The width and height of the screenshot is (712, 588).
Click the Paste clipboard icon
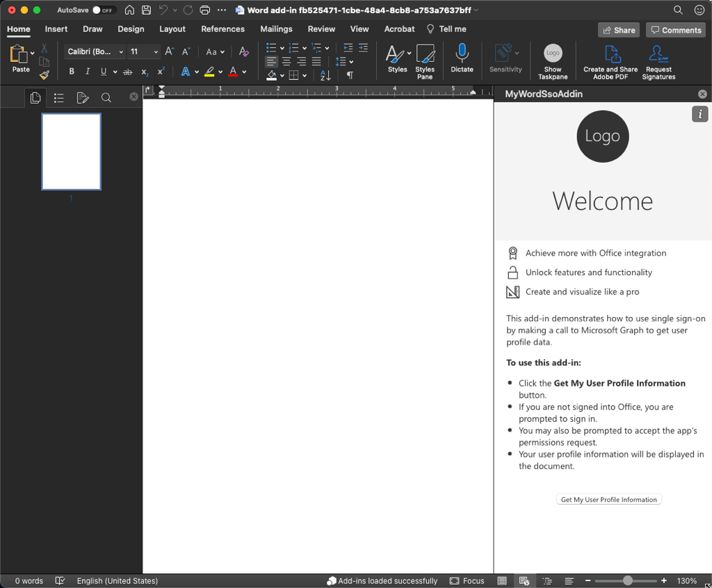pyautogui.click(x=18, y=54)
